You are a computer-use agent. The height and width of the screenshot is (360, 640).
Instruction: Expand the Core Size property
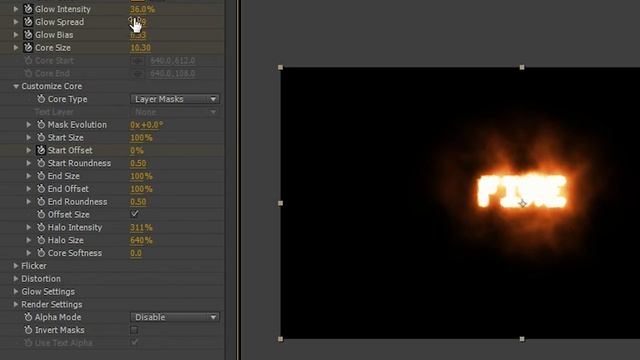(x=16, y=48)
